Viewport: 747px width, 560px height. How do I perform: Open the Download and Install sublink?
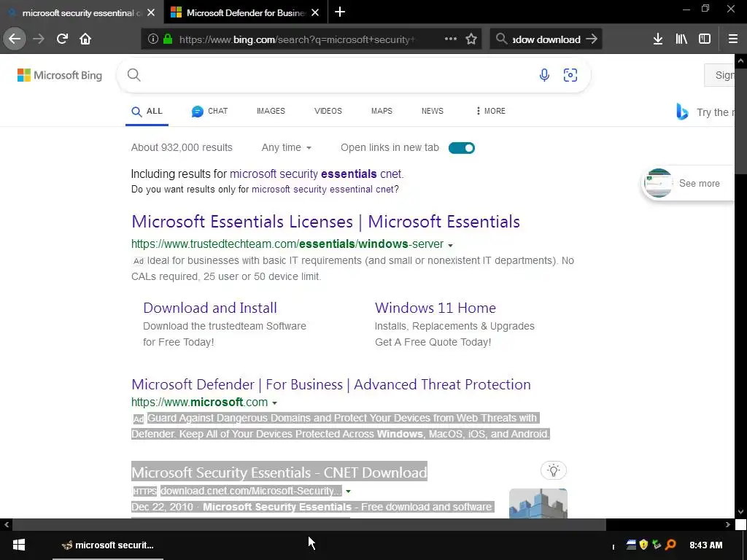tap(209, 308)
